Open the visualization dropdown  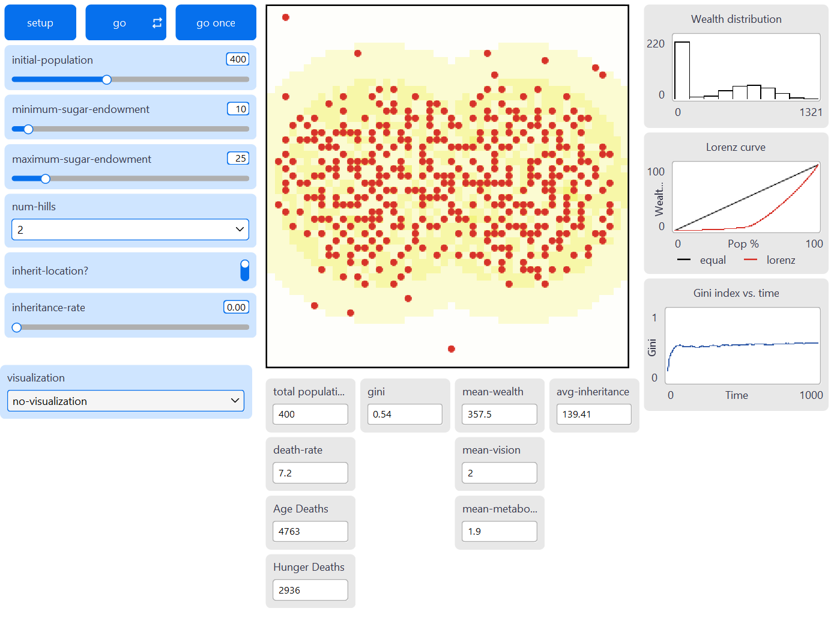(x=125, y=401)
